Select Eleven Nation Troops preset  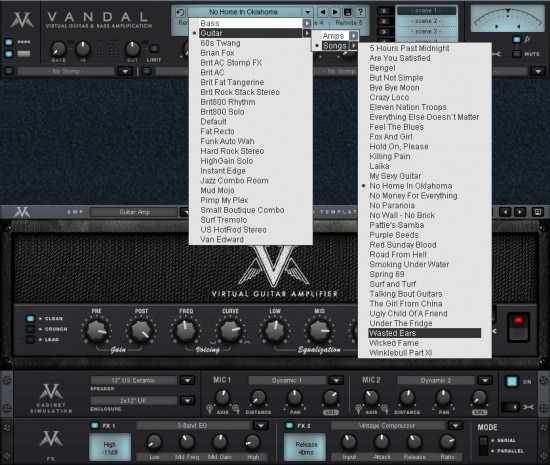[x=408, y=107]
